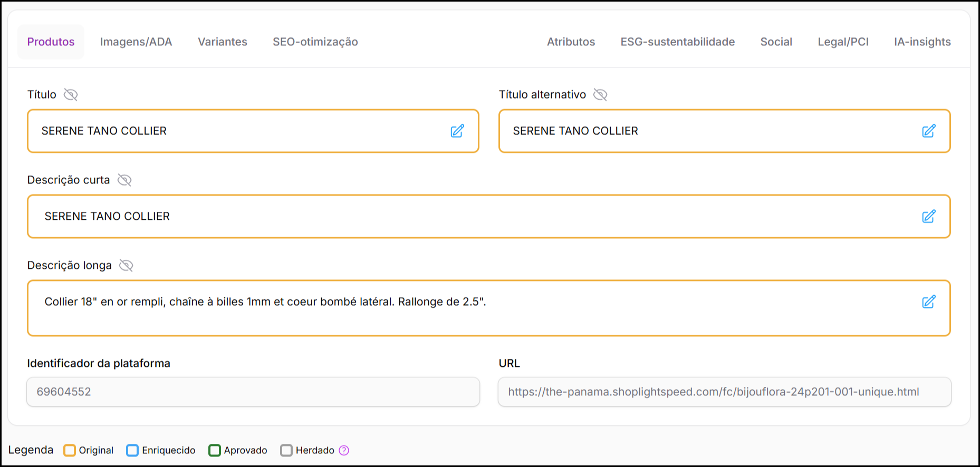Image resolution: width=980 pixels, height=467 pixels.
Task: Toggle visibility eye icon beside Título
Action: pos(71,94)
